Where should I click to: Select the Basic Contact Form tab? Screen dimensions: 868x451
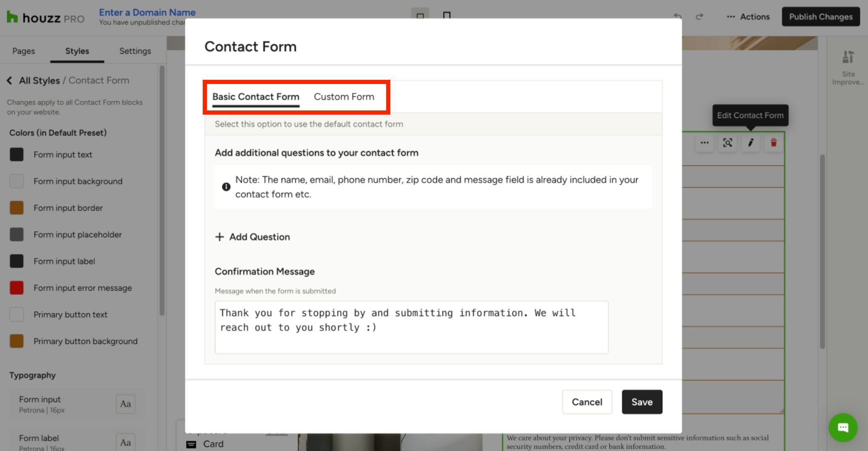(256, 97)
